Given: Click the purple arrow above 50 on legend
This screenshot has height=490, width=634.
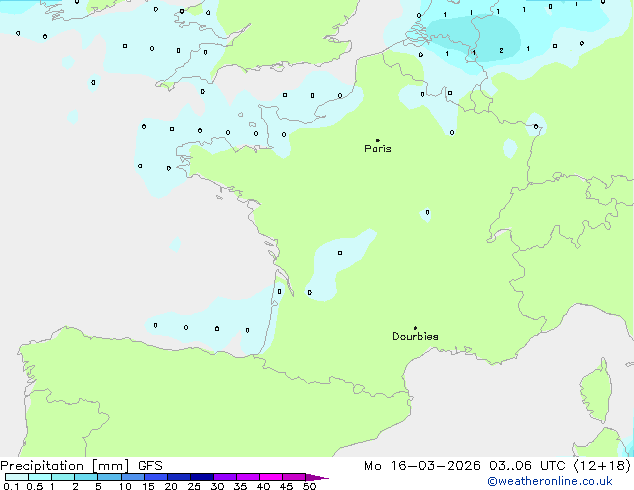Looking at the screenshot, I should [x=317, y=477].
